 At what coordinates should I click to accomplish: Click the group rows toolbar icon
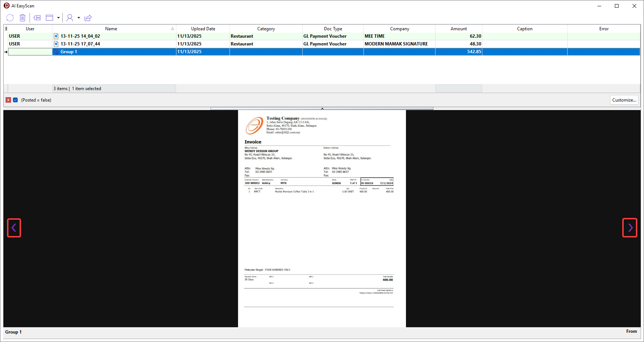[37, 18]
